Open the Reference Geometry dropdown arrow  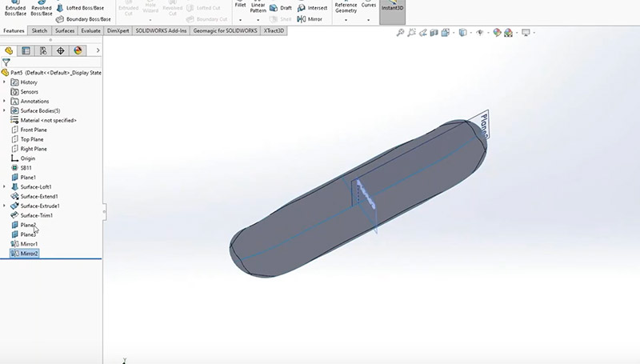[346, 19]
